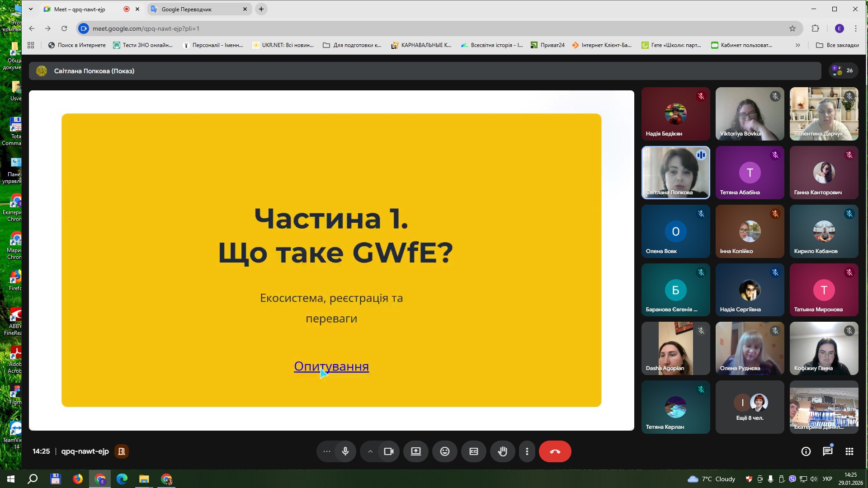868x488 pixels.
Task: Toggle camera on or off
Action: (x=388, y=451)
